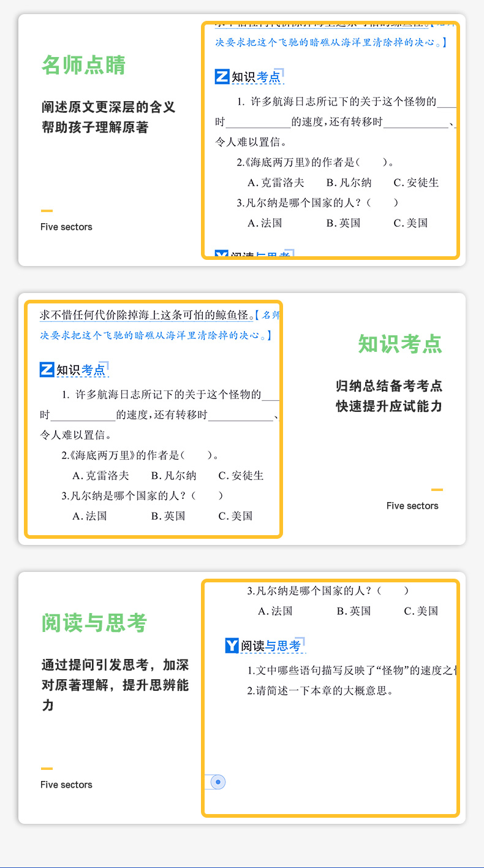Click Five sectors text in the 知识考点 card

(x=412, y=506)
